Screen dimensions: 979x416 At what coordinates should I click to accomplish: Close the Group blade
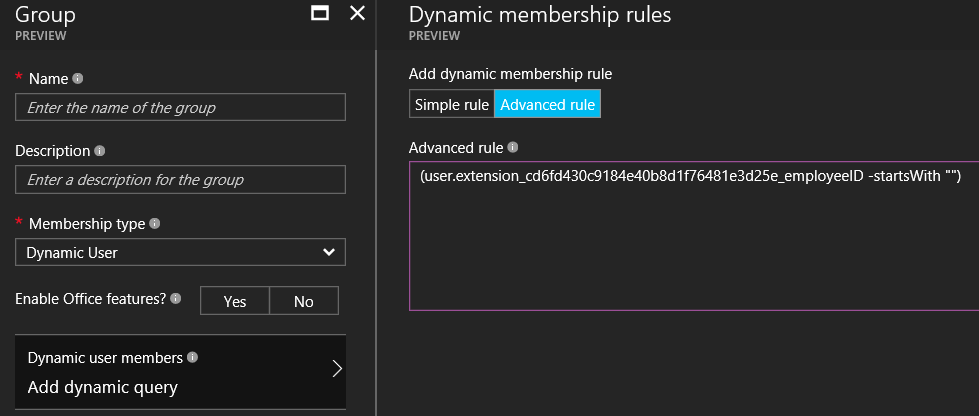[357, 13]
